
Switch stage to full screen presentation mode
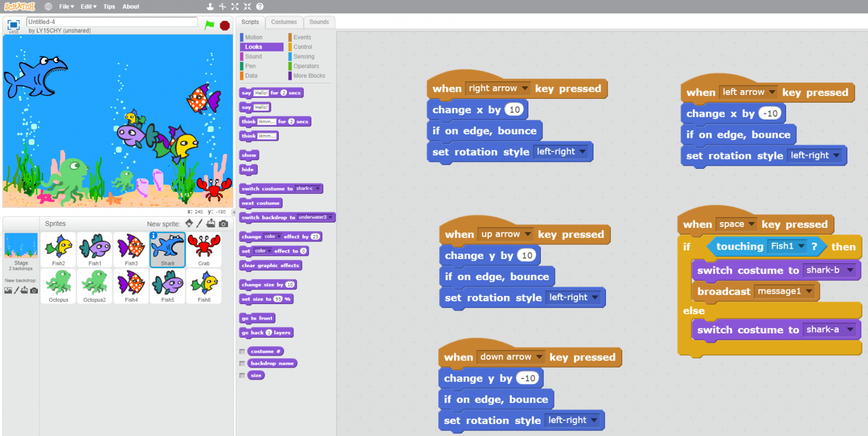click(14, 25)
